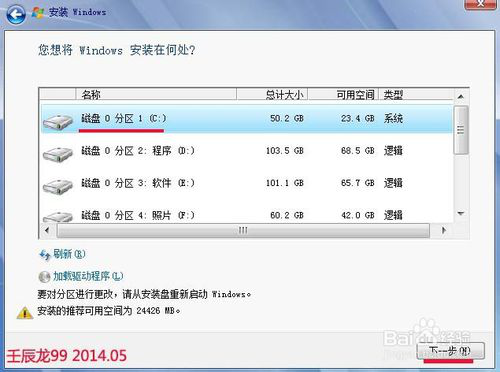Sort by the 名称 column header
The width and height of the screenshot is (500, 372).
point(156,95)
